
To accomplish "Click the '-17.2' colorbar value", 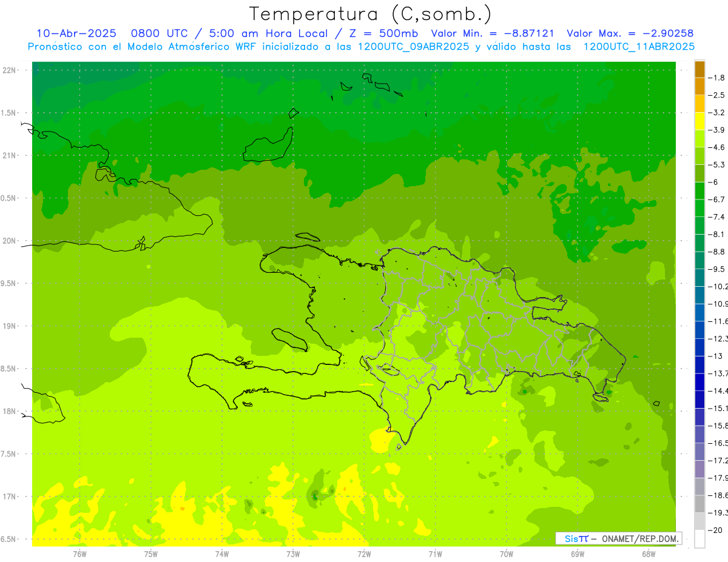I will pyautogui.click(x=718, y=461).
